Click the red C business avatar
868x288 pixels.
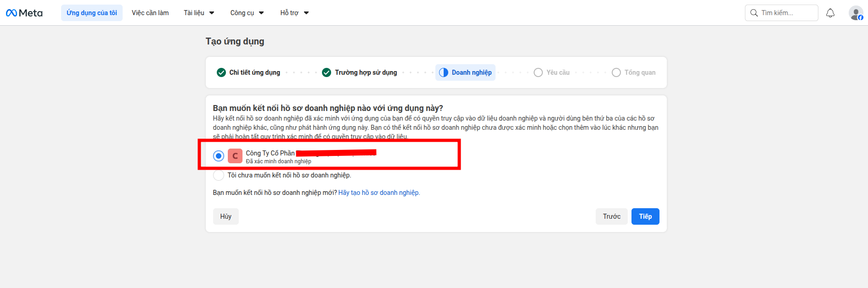click(235, 156)
